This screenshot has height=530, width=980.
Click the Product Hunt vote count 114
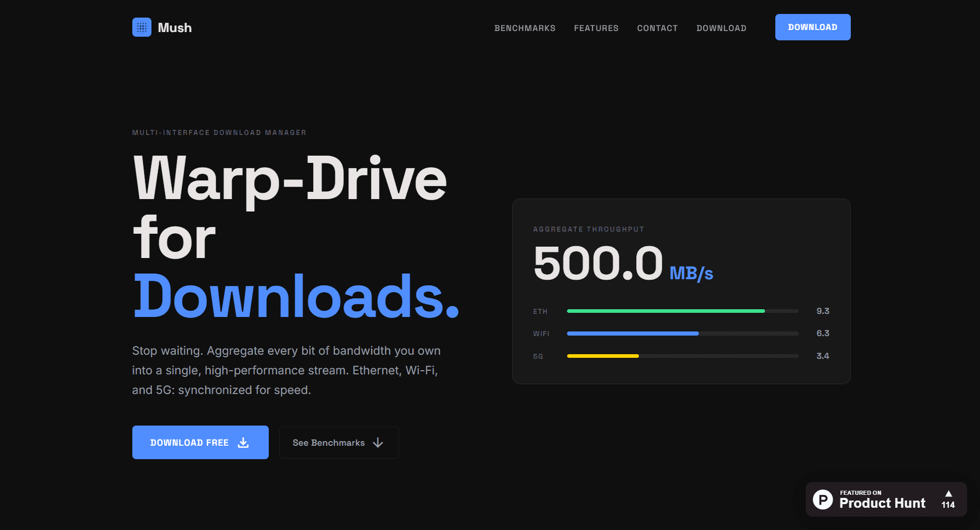[948, 505]
